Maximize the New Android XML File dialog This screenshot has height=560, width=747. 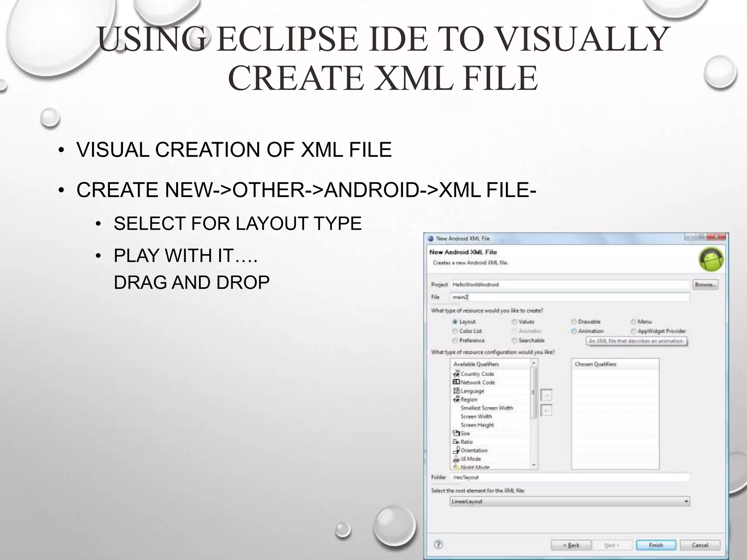pyautogui.click(x=701, y=237)
